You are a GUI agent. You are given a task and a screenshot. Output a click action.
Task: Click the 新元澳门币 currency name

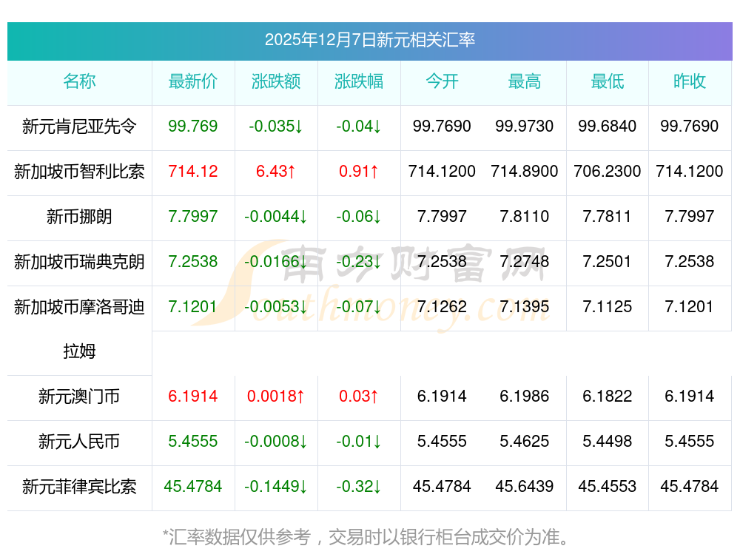pyautogui.click(x=79, y=397)
